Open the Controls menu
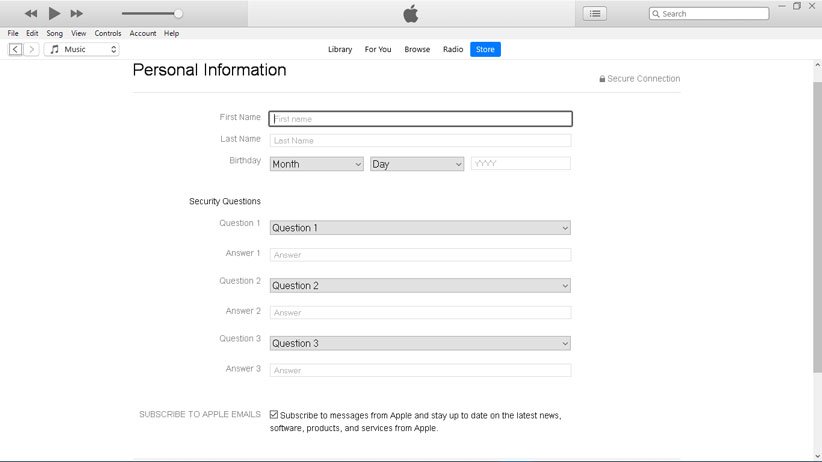Image resolution: width=822 pixels, height=462 pixels. [x=108, y=33]
